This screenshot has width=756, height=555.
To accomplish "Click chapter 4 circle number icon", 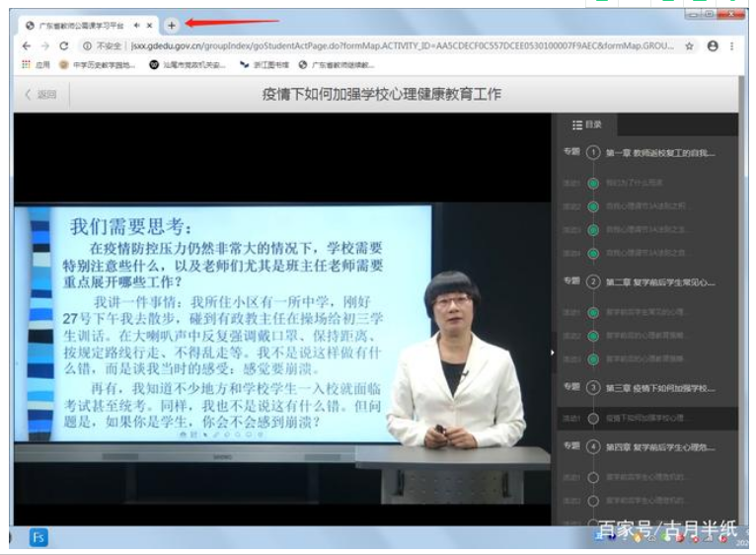I will [x=593, y=447].
